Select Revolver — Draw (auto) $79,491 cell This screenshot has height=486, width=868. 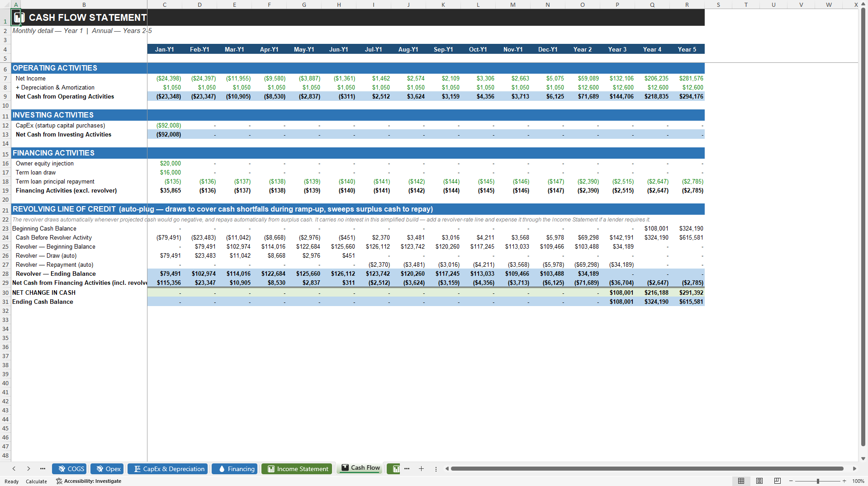[x=165, y=255]
